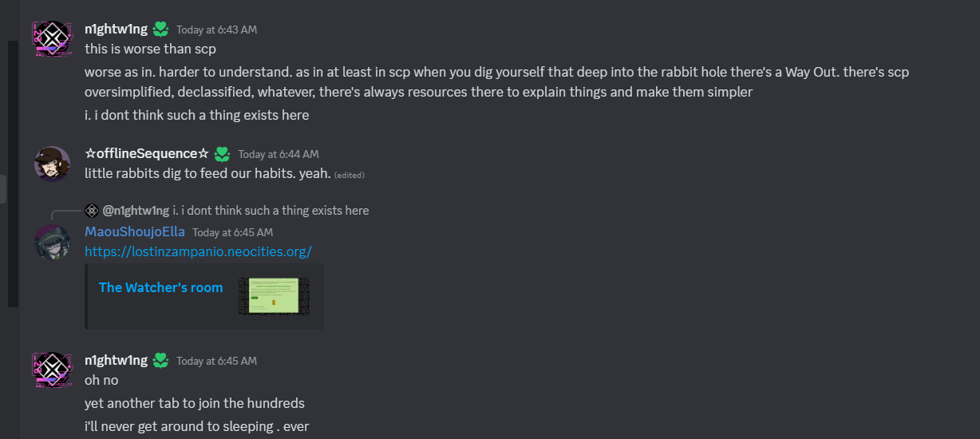Click the 6:43 AM message timestamp

coord(216,30)
